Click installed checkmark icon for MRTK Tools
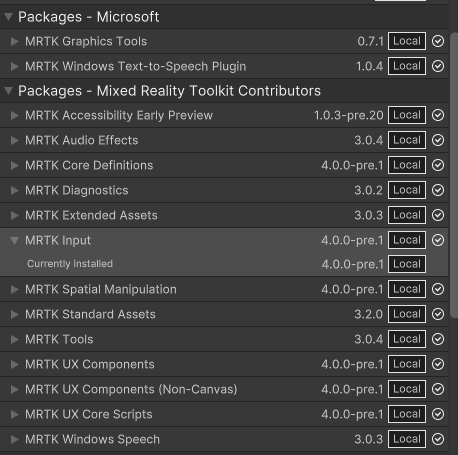The width and height of the screenshot is (458, 455). (438, 339)
